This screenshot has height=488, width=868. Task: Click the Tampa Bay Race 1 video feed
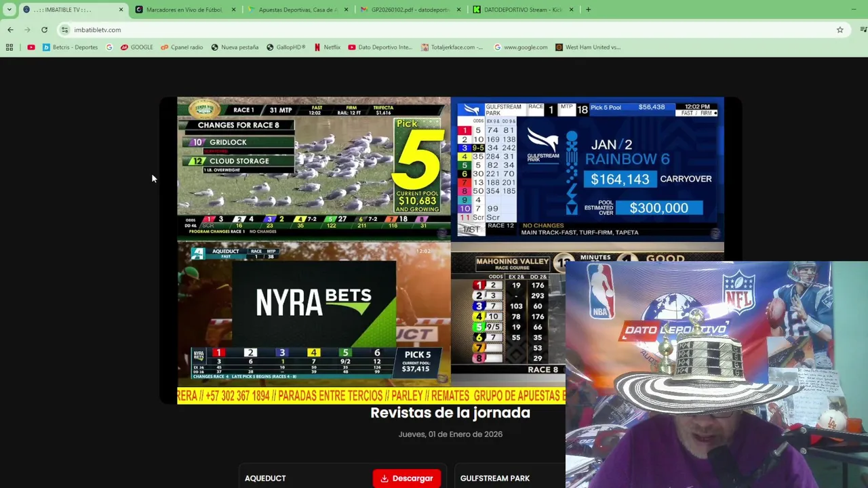pyautogui.click(x=313, y=169)
